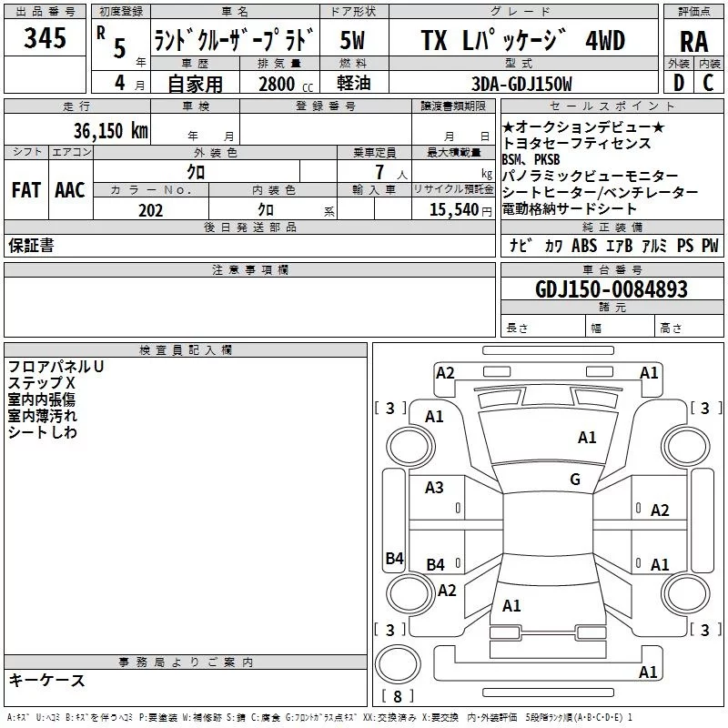Image resolution: width=728 pixels, height=728 pixels.
Task: Click the recycle deposit 15,540円
Action: 460,210
